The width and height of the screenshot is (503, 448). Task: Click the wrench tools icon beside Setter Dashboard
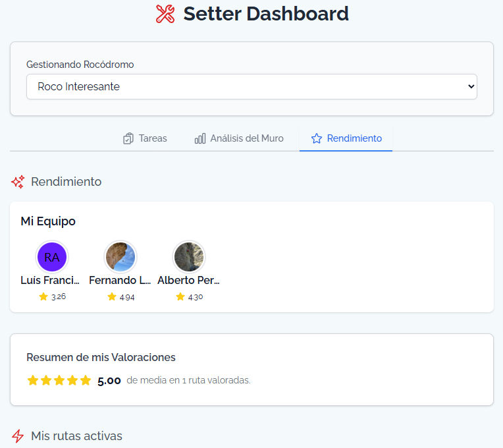[165, 14]
